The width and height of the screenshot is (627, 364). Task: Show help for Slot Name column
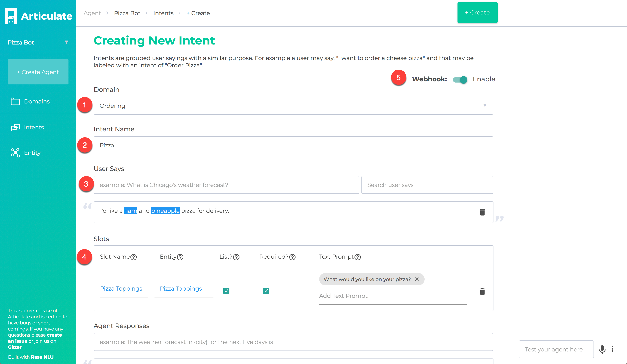(x=134, y=257)
